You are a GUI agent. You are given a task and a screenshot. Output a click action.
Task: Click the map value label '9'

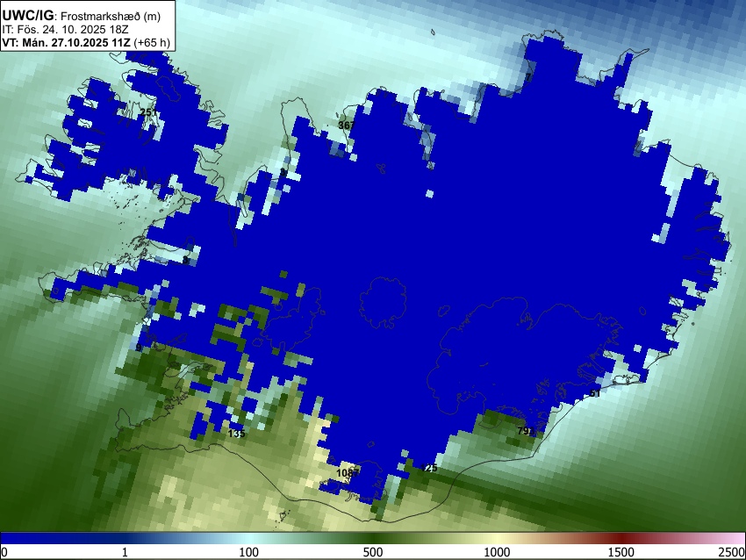click(139, 348)
